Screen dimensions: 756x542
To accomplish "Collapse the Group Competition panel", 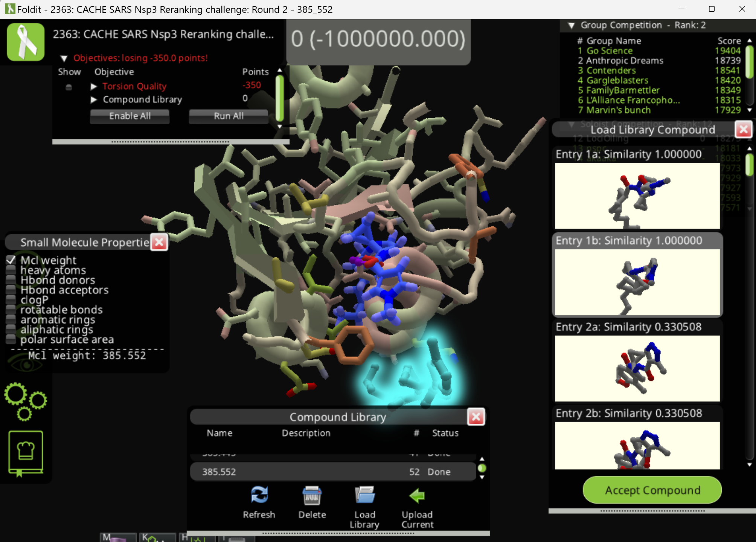I will click(571, 26).
